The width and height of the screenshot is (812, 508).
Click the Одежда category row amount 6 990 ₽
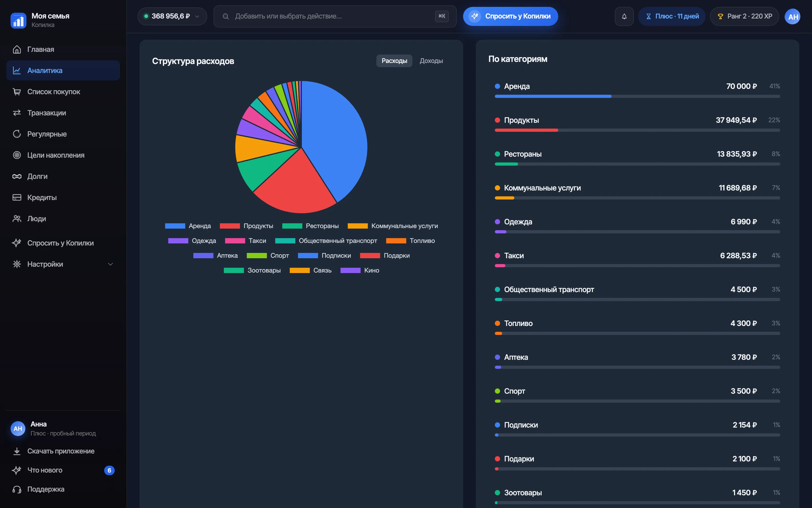[x=744, y=222]
